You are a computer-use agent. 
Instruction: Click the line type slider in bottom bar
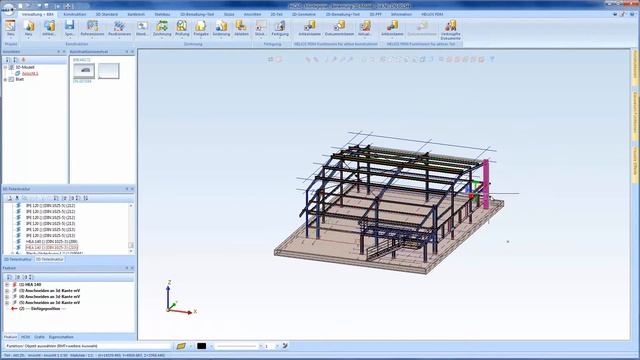237,346
